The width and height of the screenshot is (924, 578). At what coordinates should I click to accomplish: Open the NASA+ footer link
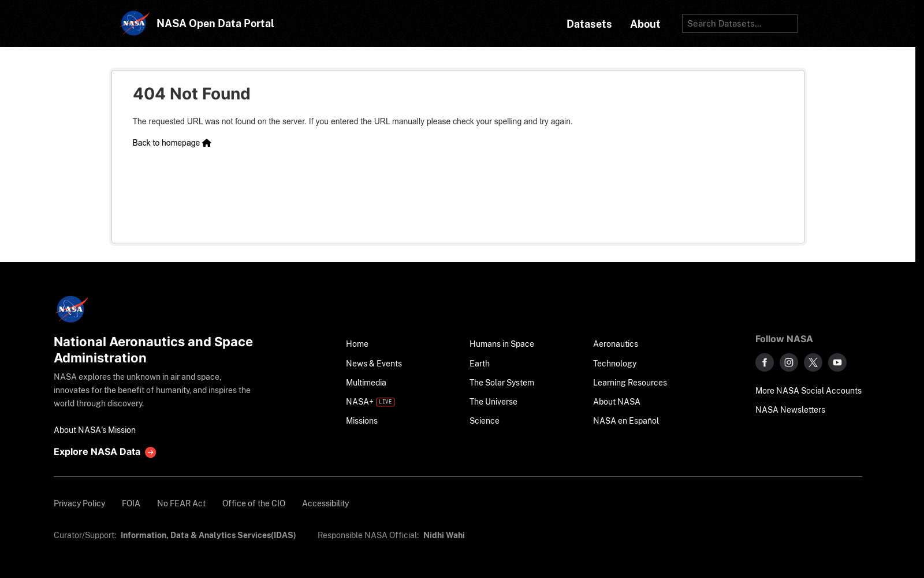360,402
